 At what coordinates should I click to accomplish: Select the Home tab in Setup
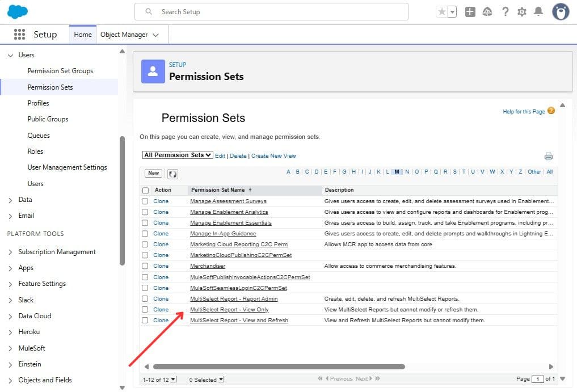pos(82,34)
